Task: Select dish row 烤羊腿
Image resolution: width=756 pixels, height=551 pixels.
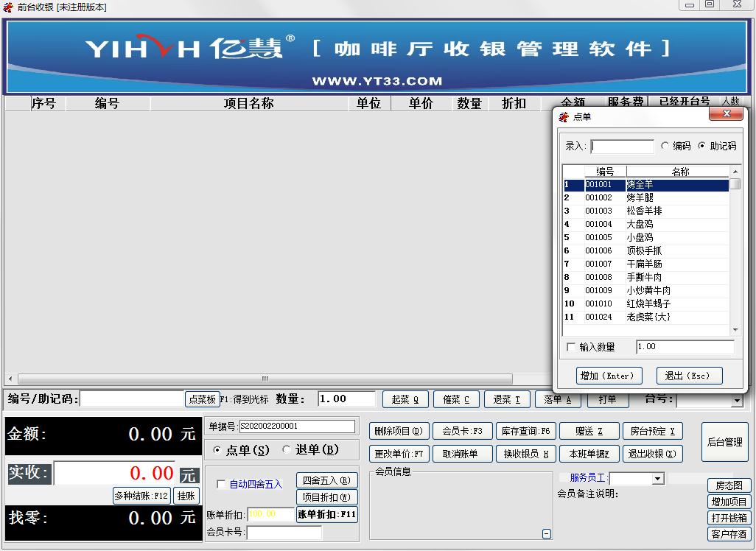Action: (646, 197)
